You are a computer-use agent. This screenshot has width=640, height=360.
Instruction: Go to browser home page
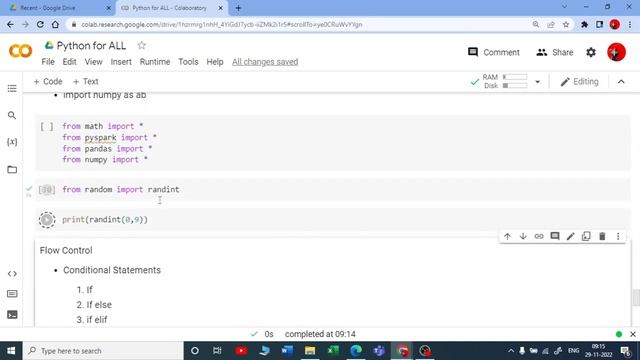(55, 24)
